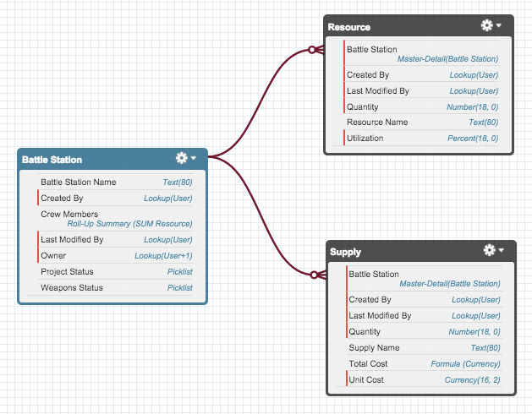The width and height of the screenshot is (532, 414).
Task: Click Text(80) type of Supply Name
Action: point(485,348)
